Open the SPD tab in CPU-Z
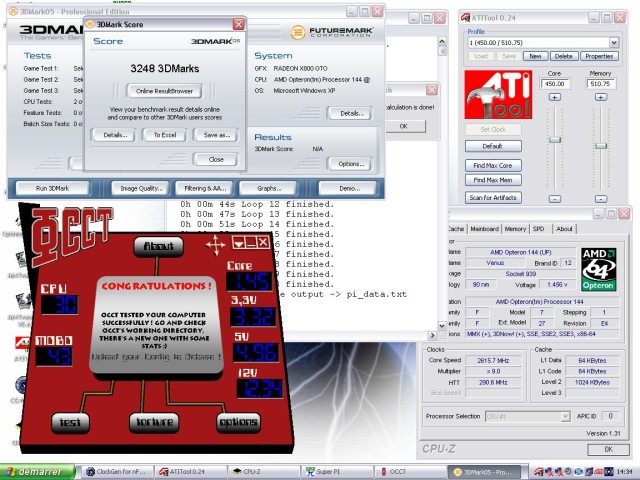640x480 pixels. pos(539,229)
